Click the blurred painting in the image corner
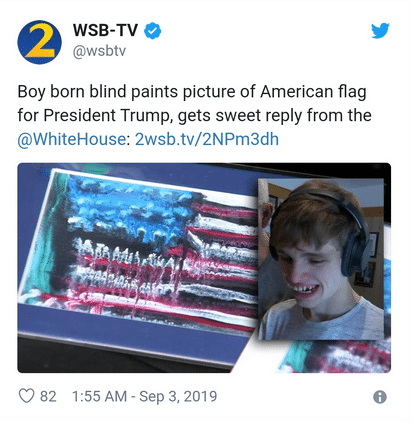The image size is (411, 422). 337,357
